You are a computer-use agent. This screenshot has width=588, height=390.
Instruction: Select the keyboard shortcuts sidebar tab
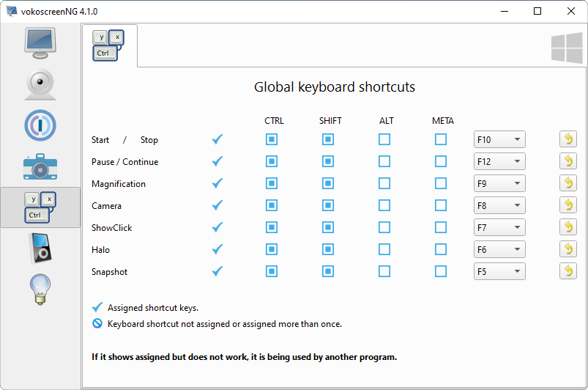click(40, 207)
